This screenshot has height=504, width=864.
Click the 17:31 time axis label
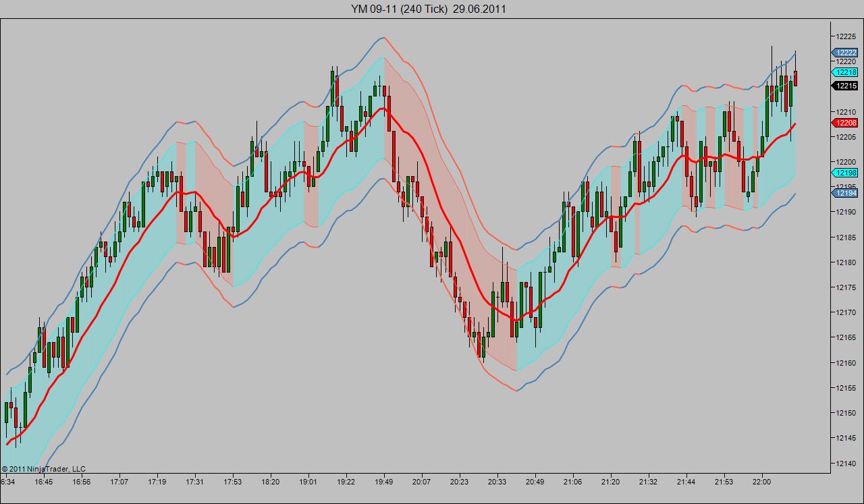pyautogui.click(x=195, y=482)
